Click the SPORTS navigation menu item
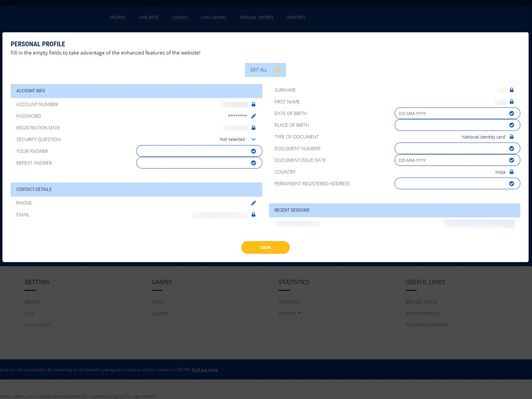This screenshot has height=399, width=532. [x=118, y=17]
